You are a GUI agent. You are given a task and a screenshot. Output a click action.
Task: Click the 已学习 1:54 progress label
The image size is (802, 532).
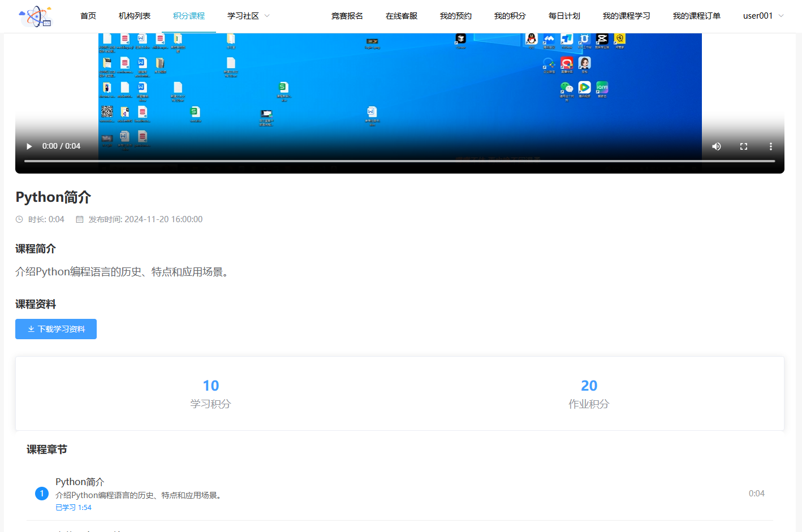74,508
